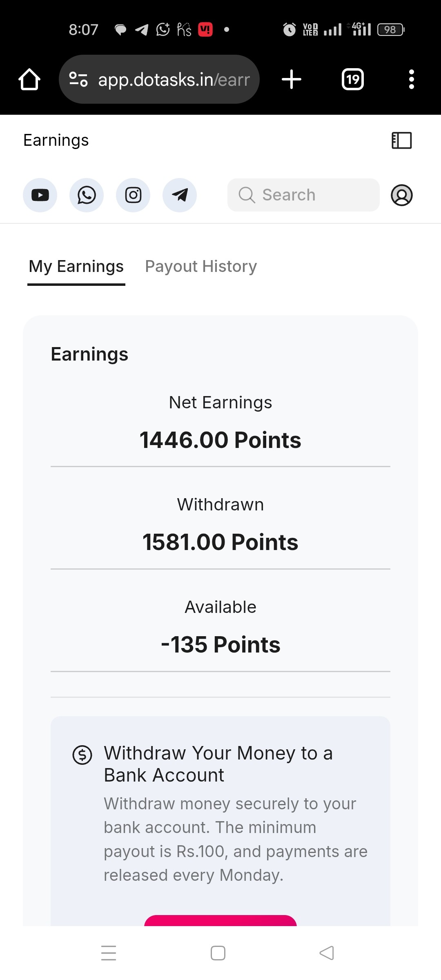Screen dimensions: 441x980
Task: Open the YouTube tasks icon
Action: point(40,195)
